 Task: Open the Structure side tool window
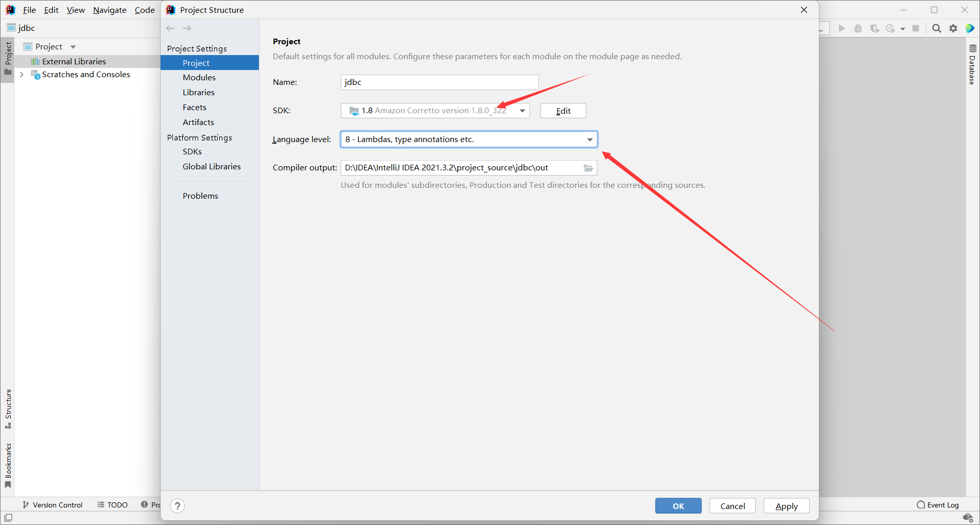click(8, 409)
